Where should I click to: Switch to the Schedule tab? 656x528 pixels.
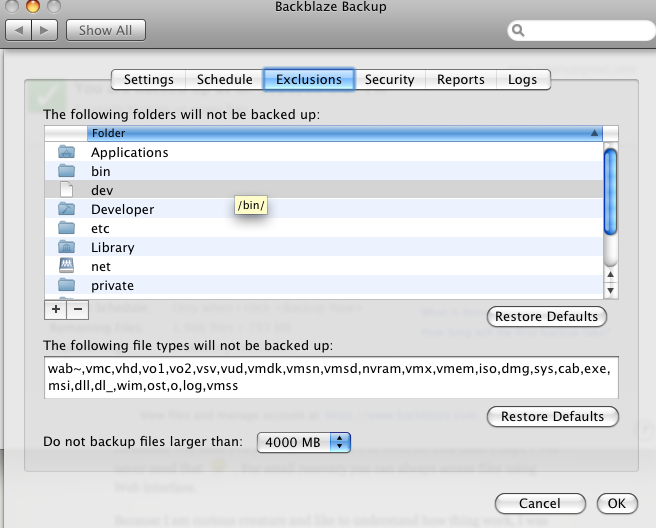(x=225, y=79)
